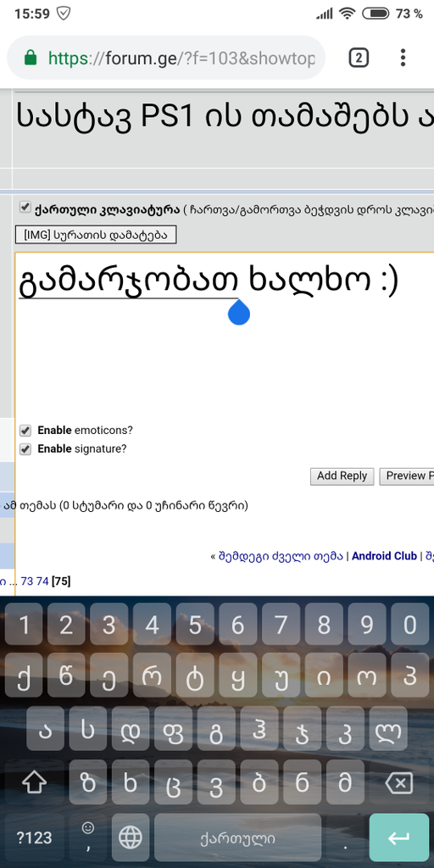434x868 pixels.
Task: Tap the number 2 key
Action: (x=66, y=625)
